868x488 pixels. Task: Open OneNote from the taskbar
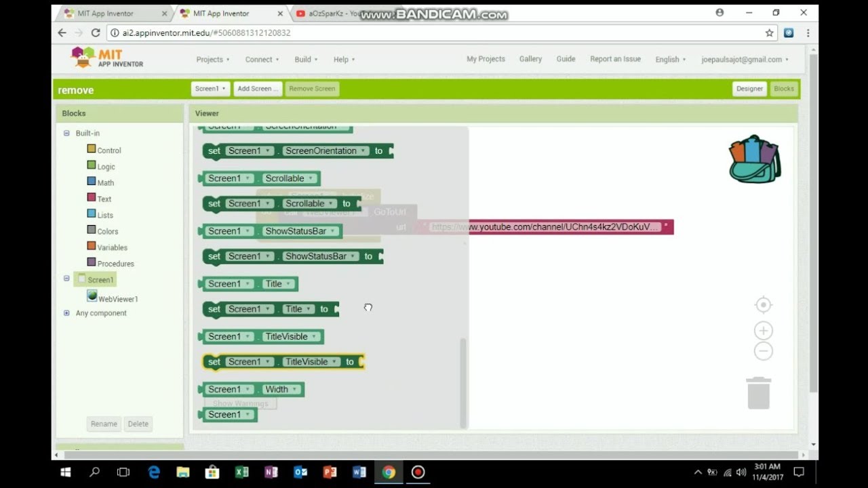click(271, 472)
